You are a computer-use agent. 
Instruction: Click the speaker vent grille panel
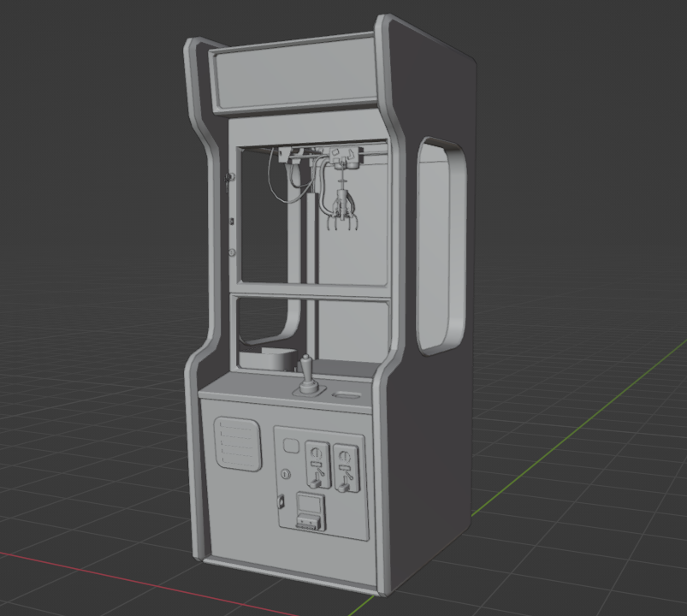tap(239, 441)
